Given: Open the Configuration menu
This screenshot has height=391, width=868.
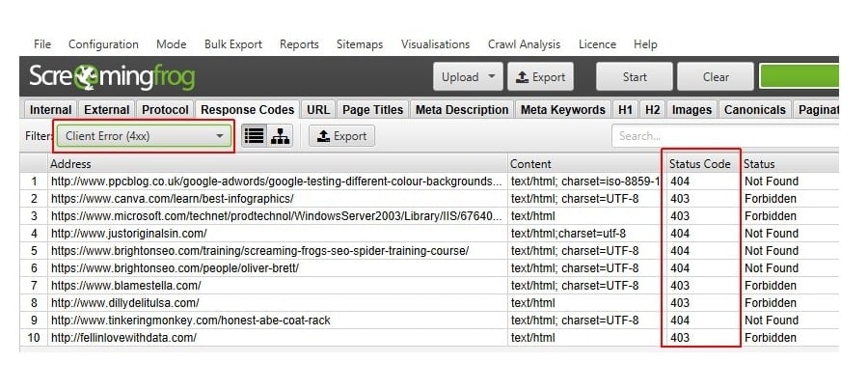Looking at the screenshot, I should point(103,44).
